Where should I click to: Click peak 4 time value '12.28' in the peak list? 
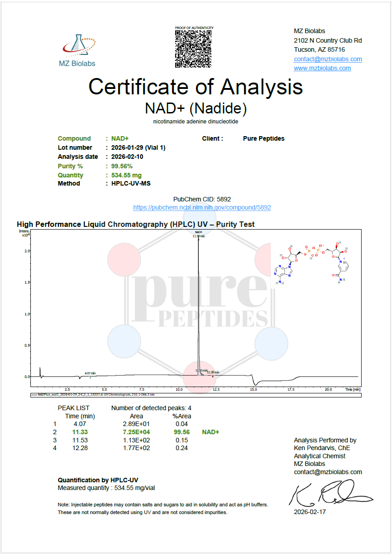(79, 448)
